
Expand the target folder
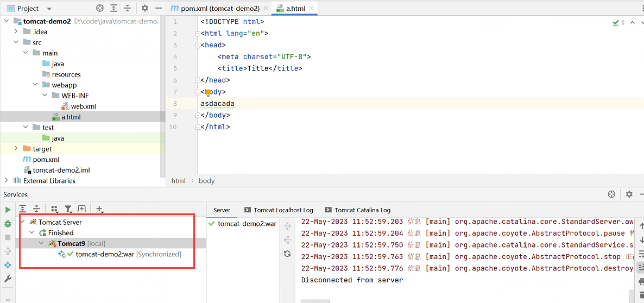click(x=16, y=149)
